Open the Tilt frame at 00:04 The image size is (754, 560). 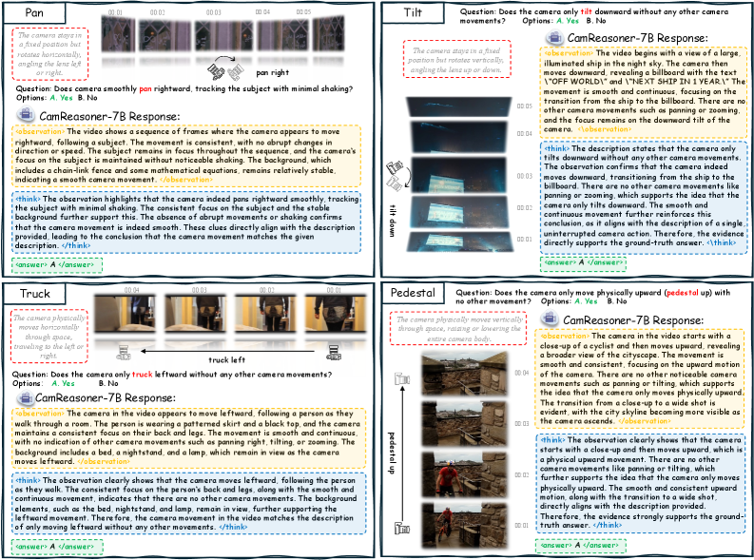[458, 137]
